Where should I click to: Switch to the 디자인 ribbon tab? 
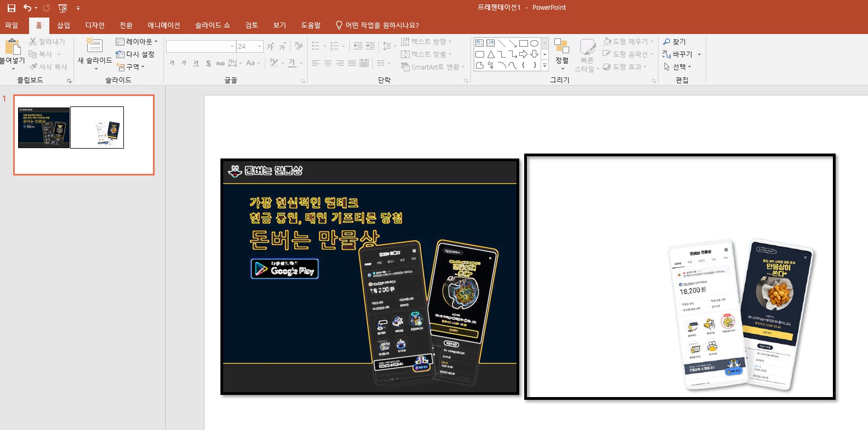95,25
